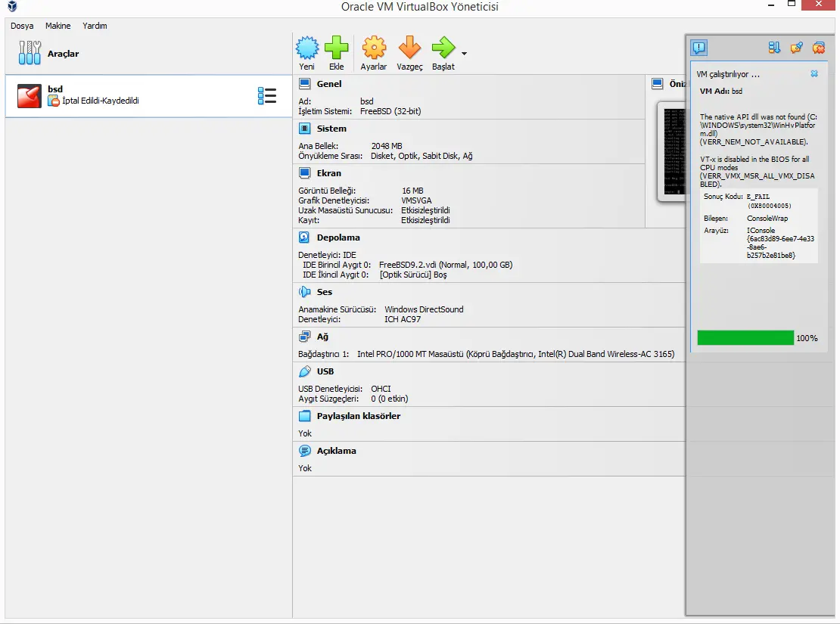Click the 'ConsoleWrap' component value
The image size is (840, 624).
[767, 218]
